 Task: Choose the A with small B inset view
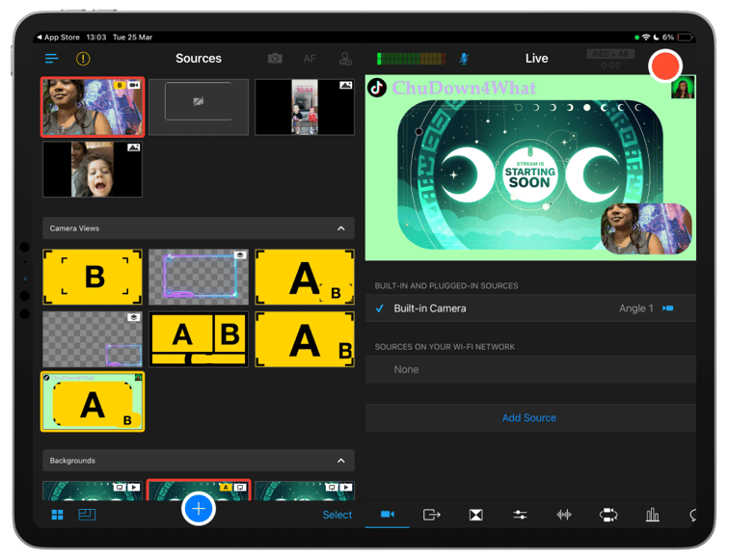tap(305, 277)
